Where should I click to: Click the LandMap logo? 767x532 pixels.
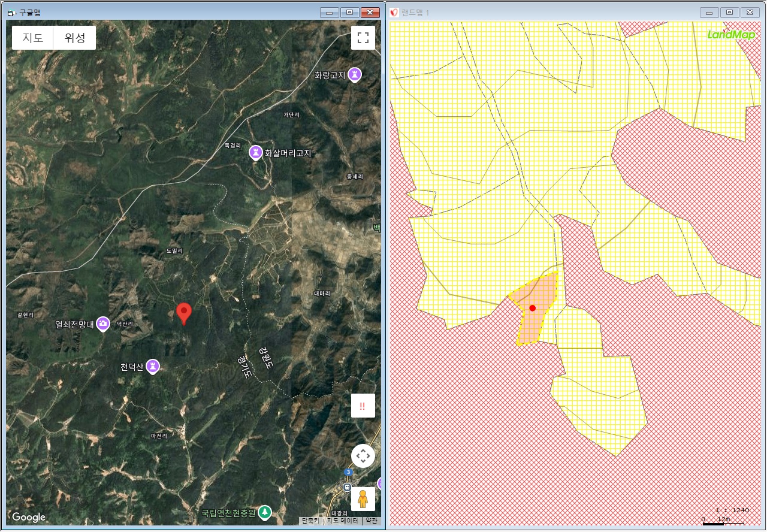tap(730, 35)
